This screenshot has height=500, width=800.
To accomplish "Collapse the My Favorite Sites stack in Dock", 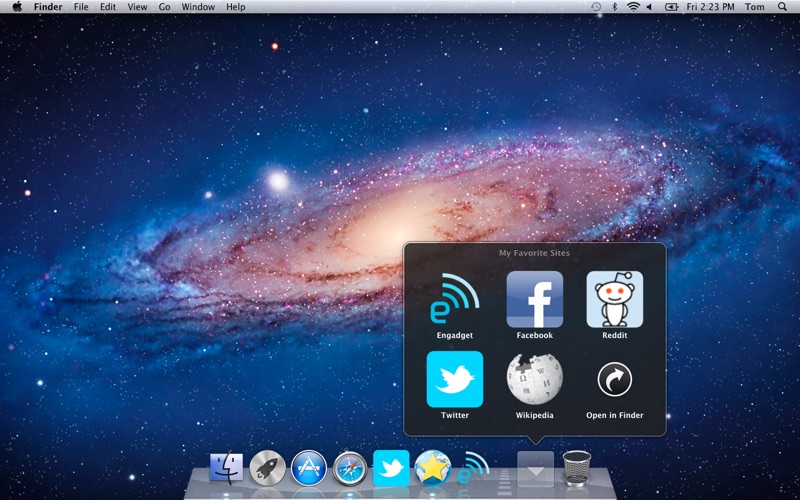I will tap(535, 469).
